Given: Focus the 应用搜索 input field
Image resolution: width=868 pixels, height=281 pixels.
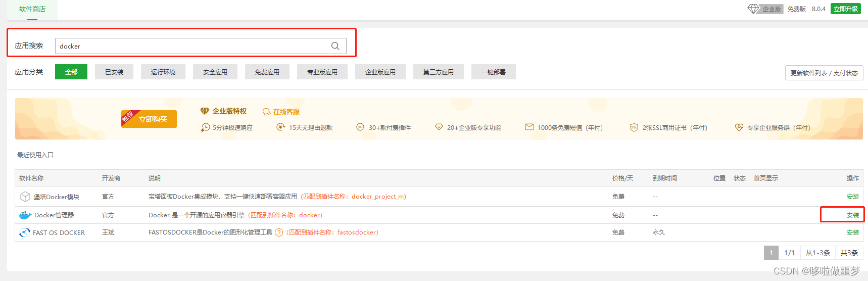Looking at the screenshot, I should pyautogui.click(x=201, y=46).
